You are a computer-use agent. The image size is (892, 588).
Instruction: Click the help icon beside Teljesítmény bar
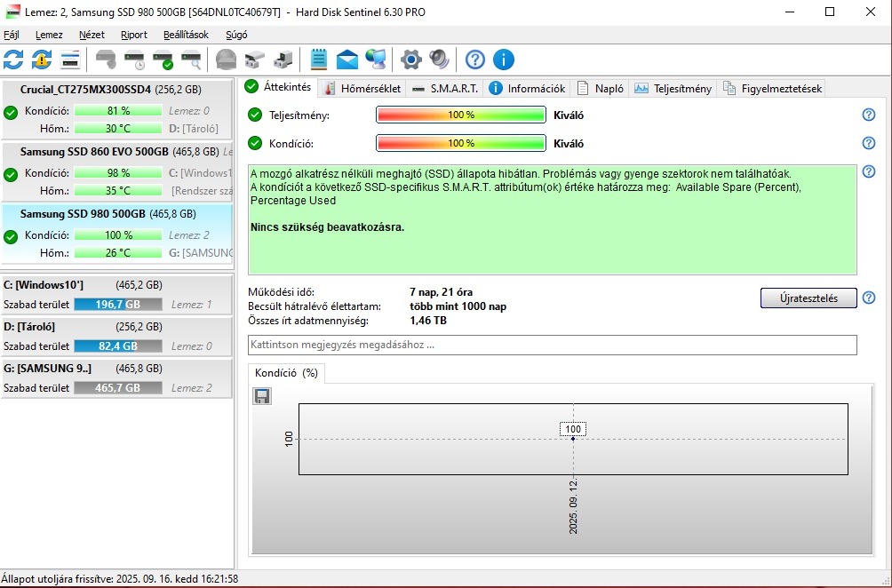869,115
